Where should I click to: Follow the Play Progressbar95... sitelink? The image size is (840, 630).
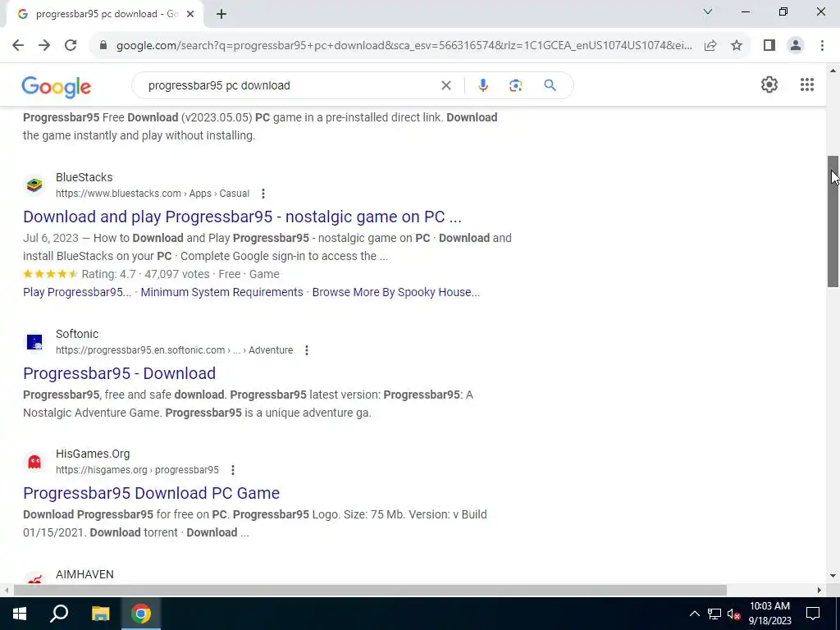77,292
